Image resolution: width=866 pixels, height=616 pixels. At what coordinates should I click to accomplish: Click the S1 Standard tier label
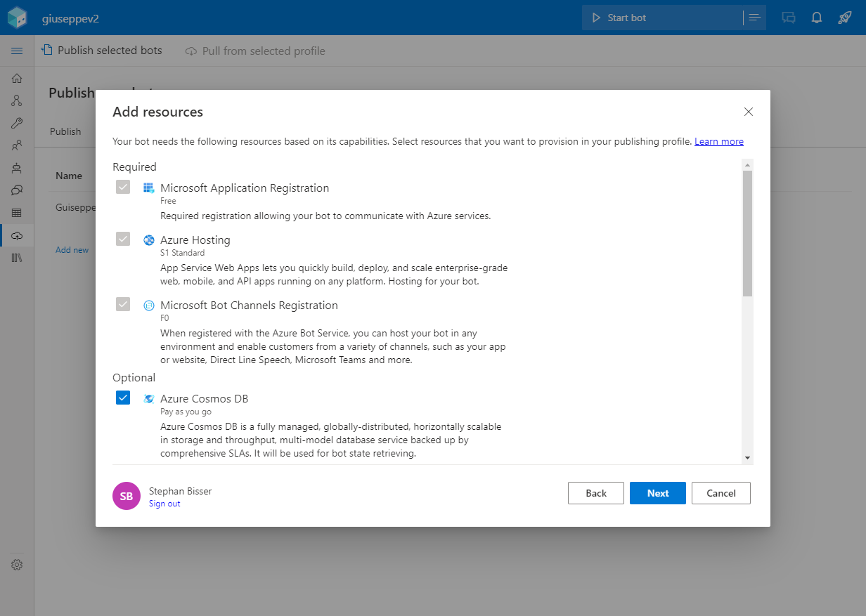(183, 253)
